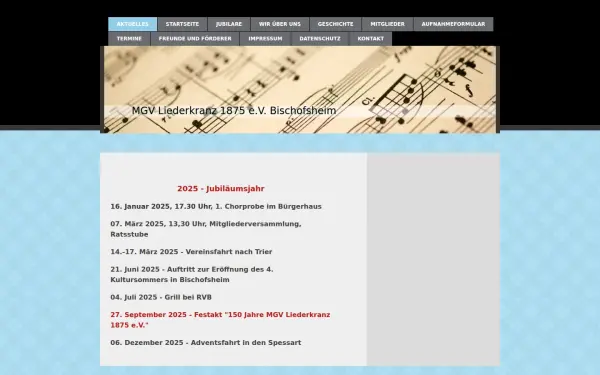Click the Vereinsfahrt nach Trier entry

coord(191,252)
